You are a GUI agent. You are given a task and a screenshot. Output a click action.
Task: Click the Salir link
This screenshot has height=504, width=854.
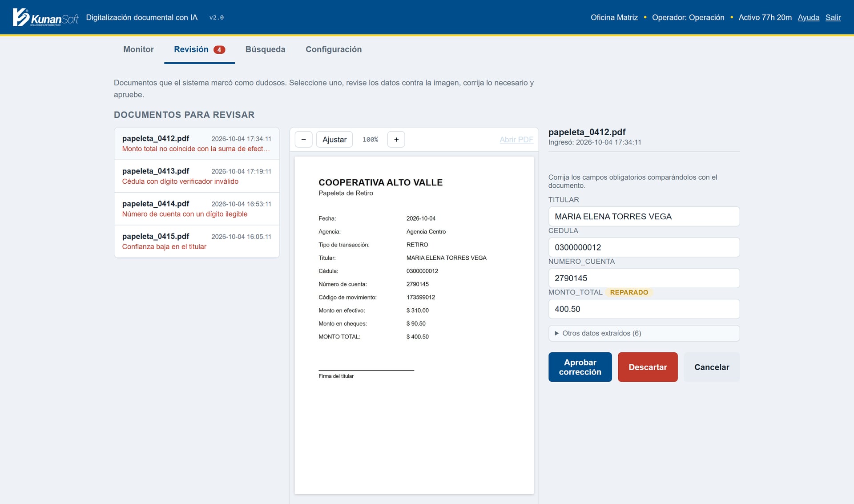tap(833, 17)
